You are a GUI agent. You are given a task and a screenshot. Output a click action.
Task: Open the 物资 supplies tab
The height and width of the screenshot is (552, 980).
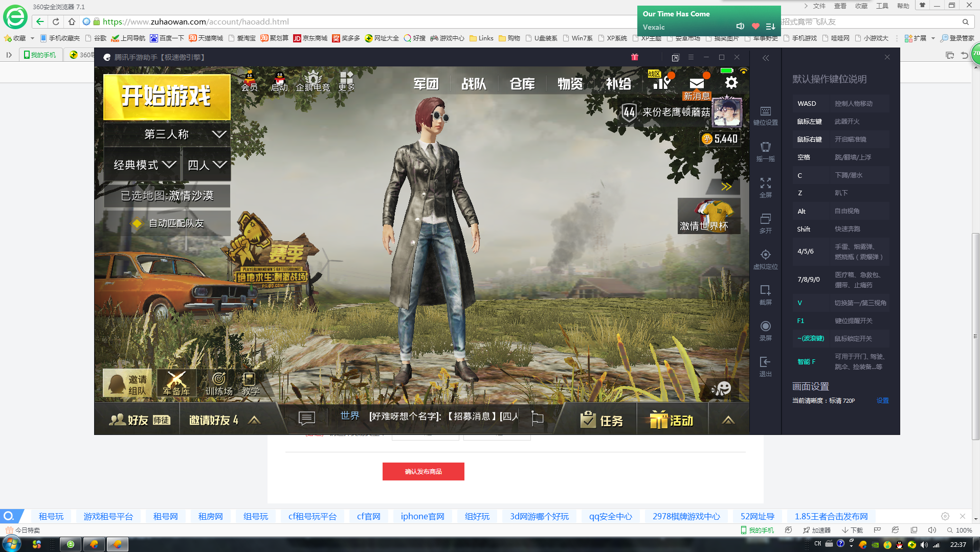(570, 84)
